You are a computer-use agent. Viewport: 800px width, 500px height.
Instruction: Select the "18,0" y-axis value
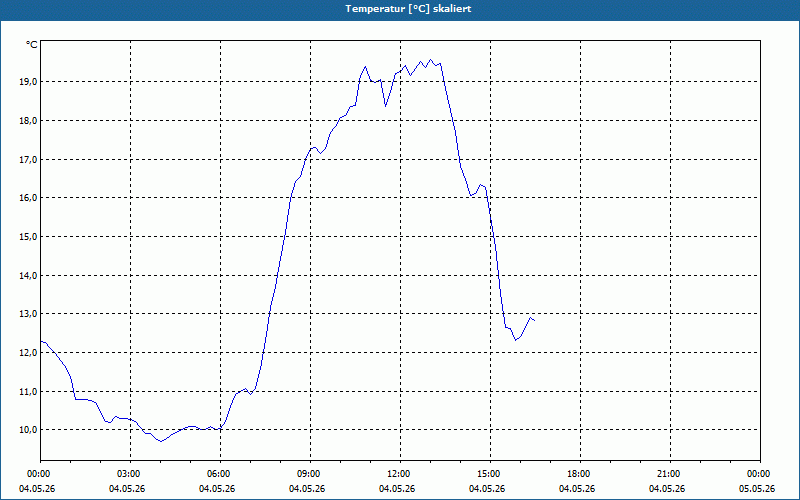(28, 120)
